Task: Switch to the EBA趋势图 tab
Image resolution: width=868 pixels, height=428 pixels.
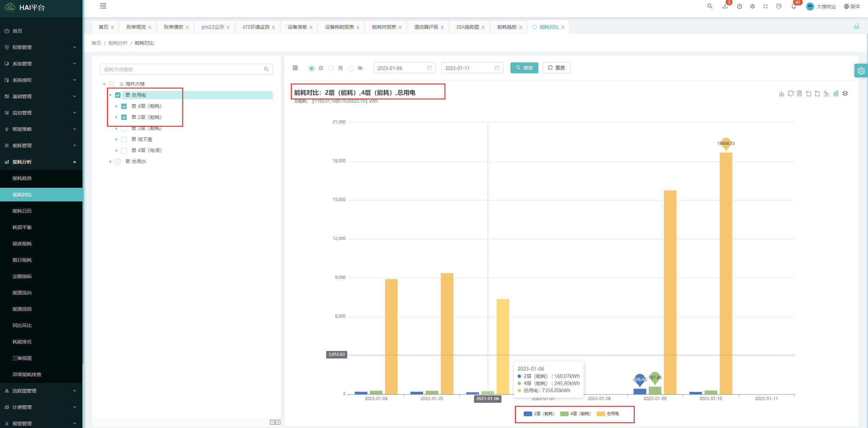Action: point(468,27)
